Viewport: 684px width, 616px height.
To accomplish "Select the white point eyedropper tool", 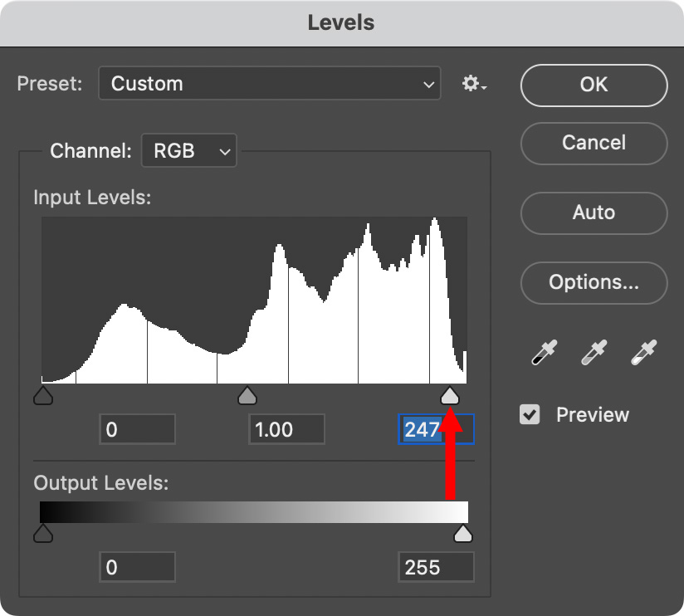I will pos(642,353).
